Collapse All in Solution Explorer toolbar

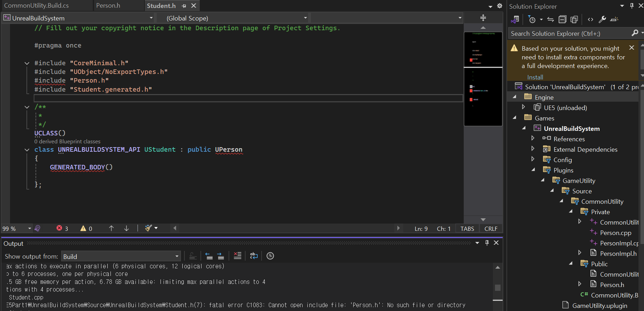[x=562, y=19]
